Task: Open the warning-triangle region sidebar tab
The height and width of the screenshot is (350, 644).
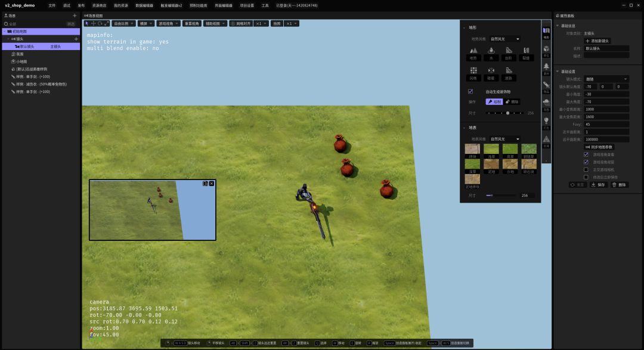Action: pos(546,142)
